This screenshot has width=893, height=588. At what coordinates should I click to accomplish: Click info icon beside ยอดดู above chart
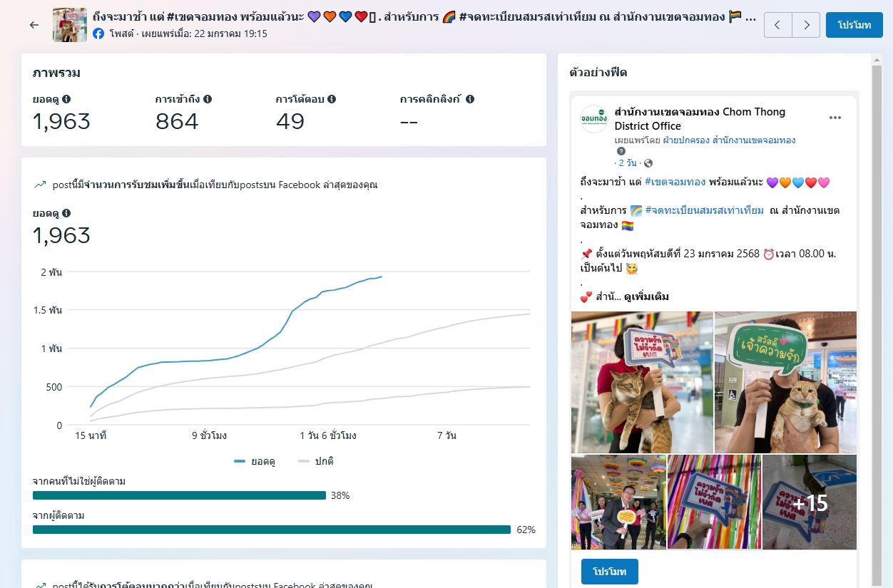(x=66, y=213)
